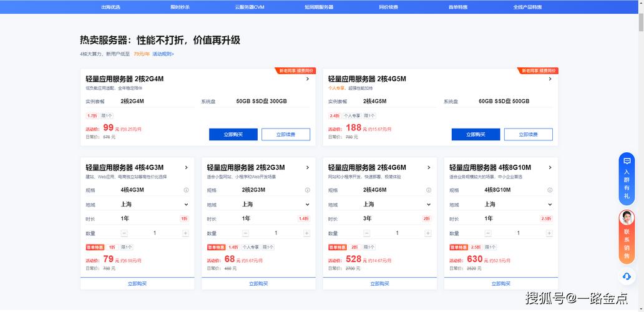Click 立即续费 for the 2核4G5M server
The height and width of the screenshot is (312, 644).
[x=528, y=134]
